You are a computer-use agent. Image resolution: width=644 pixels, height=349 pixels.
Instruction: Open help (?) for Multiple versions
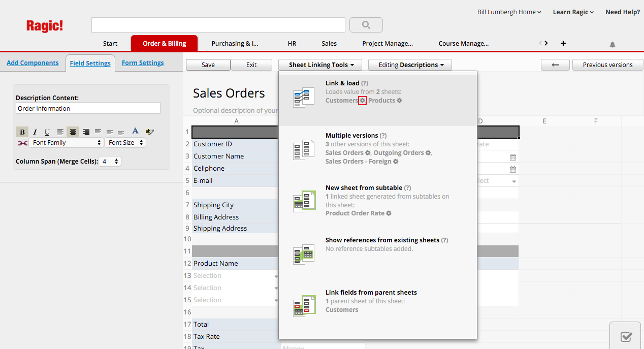point(383,136)
